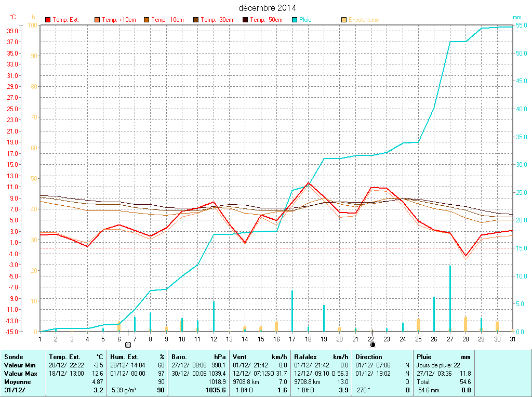
Task: Select the 'Ensoleillement' legend text
Action: [x=364, y=20]
